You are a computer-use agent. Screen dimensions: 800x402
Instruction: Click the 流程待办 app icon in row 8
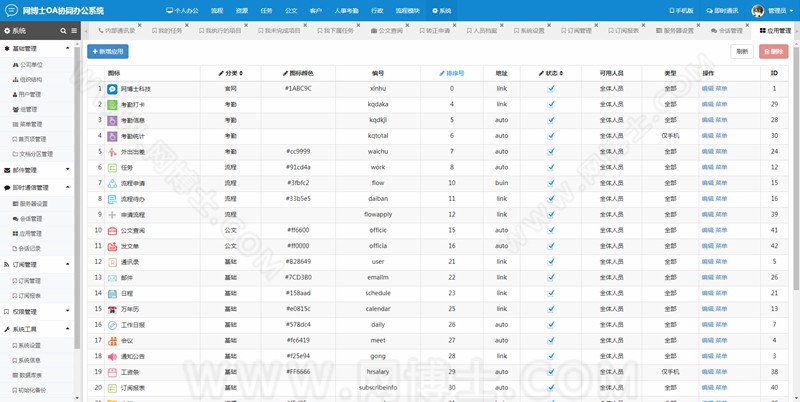[112, 199]
